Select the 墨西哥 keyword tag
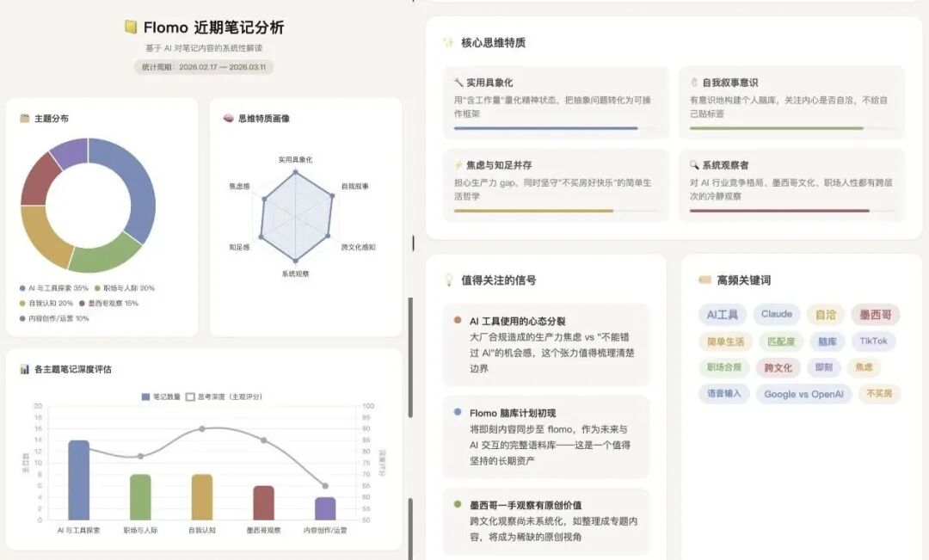 (x=875, y=315)
